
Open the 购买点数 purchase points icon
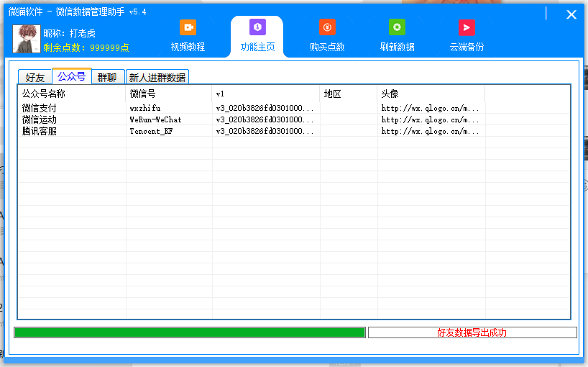[x=327, y=27]
